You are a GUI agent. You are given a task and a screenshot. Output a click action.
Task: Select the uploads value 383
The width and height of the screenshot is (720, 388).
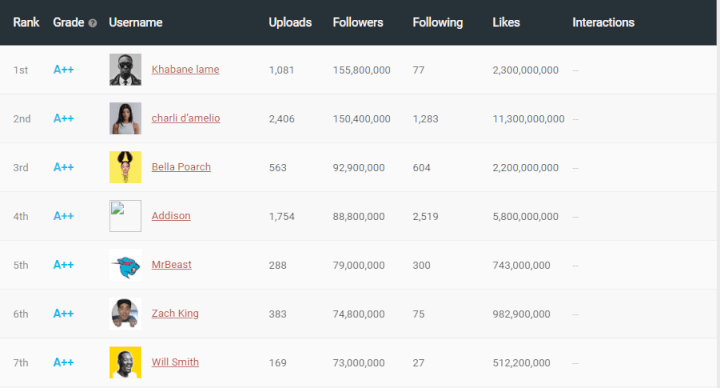click(x=278, y=314)
